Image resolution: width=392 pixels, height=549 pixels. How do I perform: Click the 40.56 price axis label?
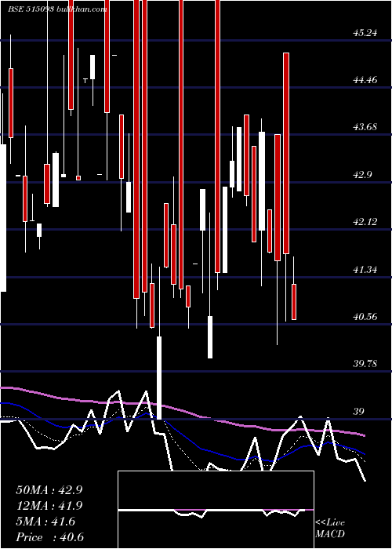365,317
